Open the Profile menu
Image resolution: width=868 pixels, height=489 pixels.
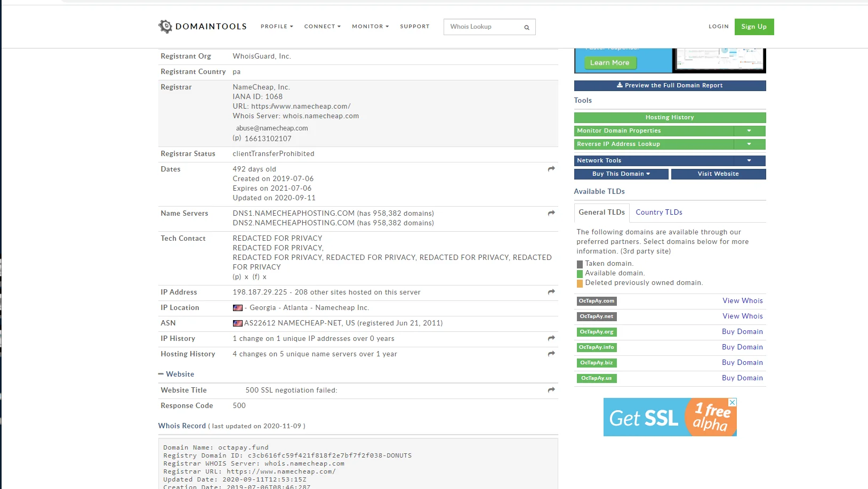tap(277, 26)
